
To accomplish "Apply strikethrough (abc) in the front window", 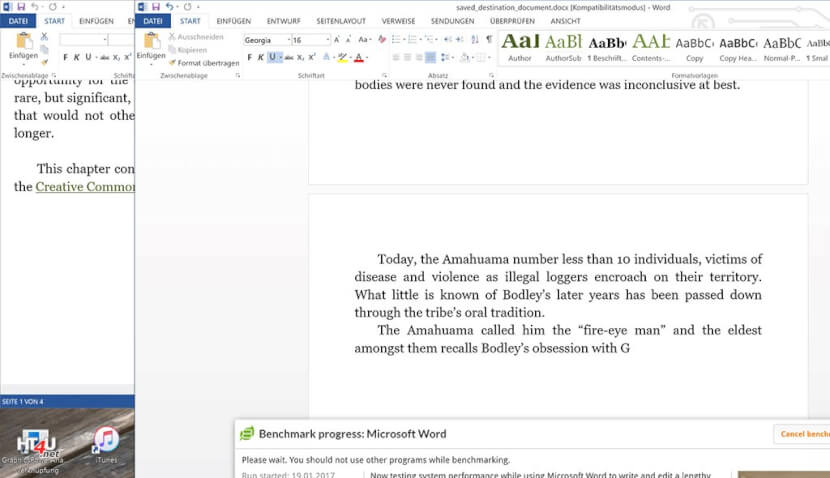I will (x=288, y=57).
